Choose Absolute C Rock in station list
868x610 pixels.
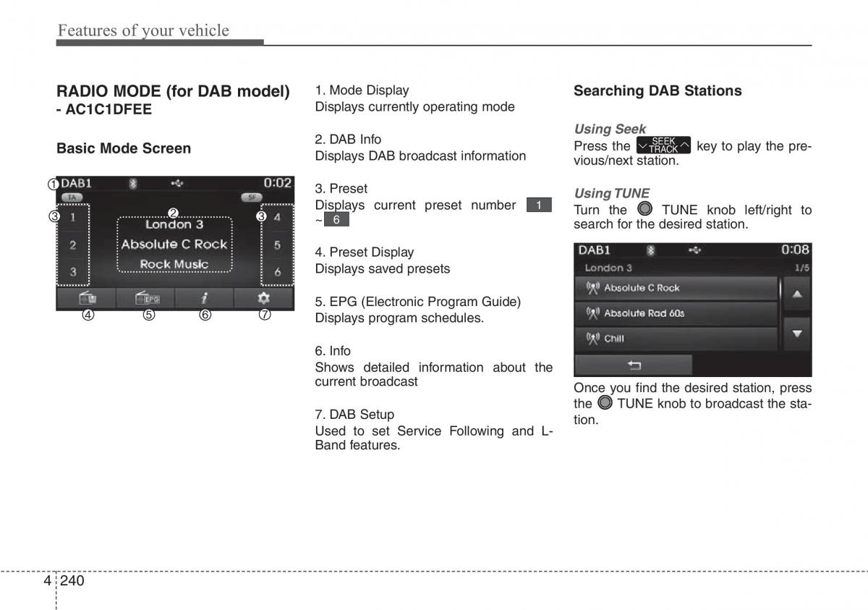676,288
